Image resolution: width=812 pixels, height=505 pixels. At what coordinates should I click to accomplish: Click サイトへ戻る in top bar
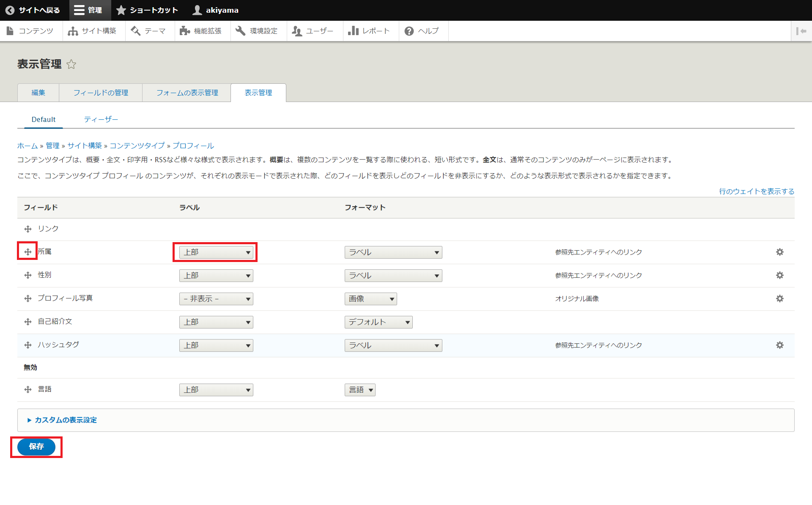pos(33,10)
